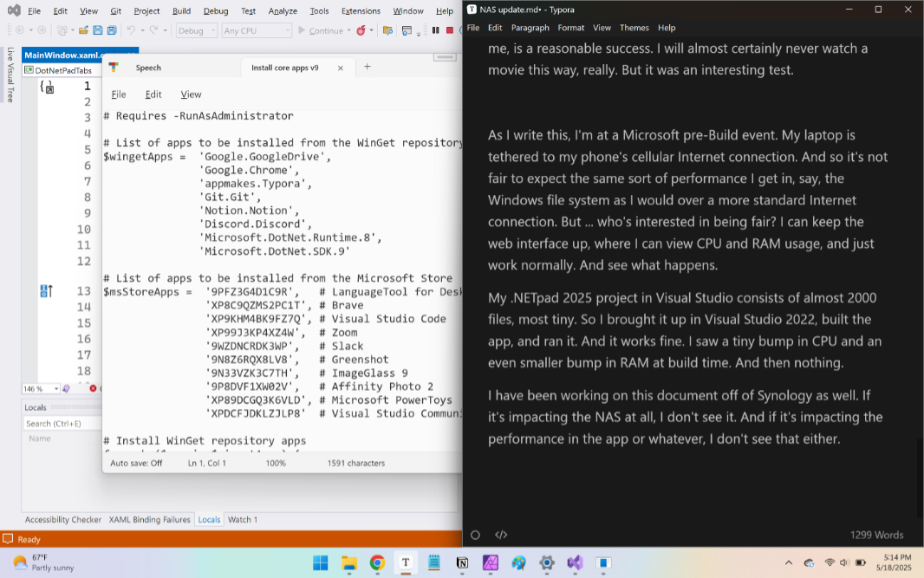Image resolution: width=924 pixels, height=578 pixels.
Task: Open the Redo history dropdown arrow
Action: coord(165,30)
